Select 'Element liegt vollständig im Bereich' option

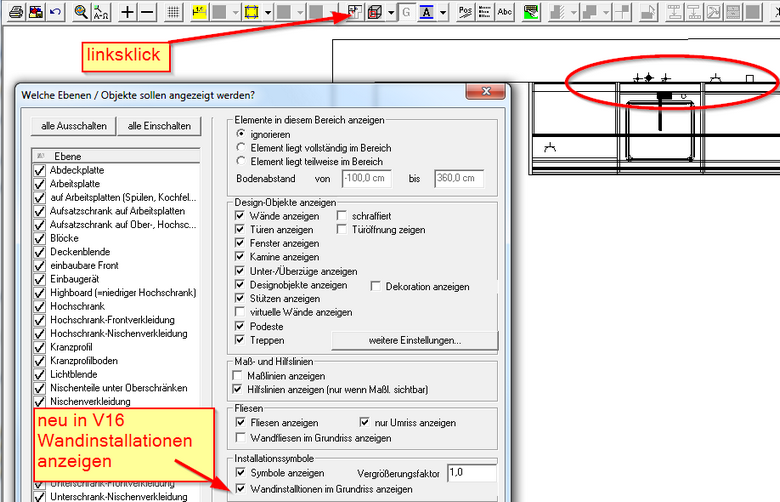point(239,147)
